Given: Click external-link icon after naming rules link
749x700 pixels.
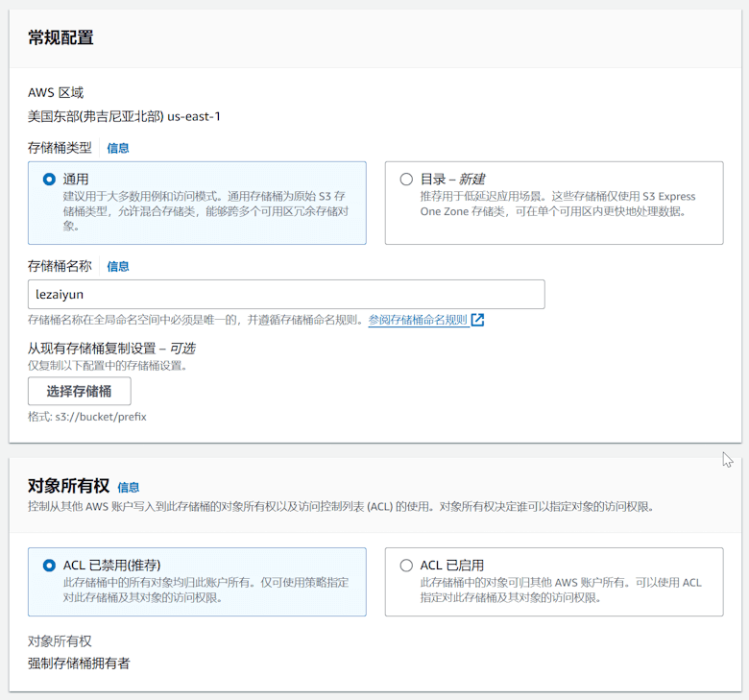Looking at the screenshot, I should [477, 320].
